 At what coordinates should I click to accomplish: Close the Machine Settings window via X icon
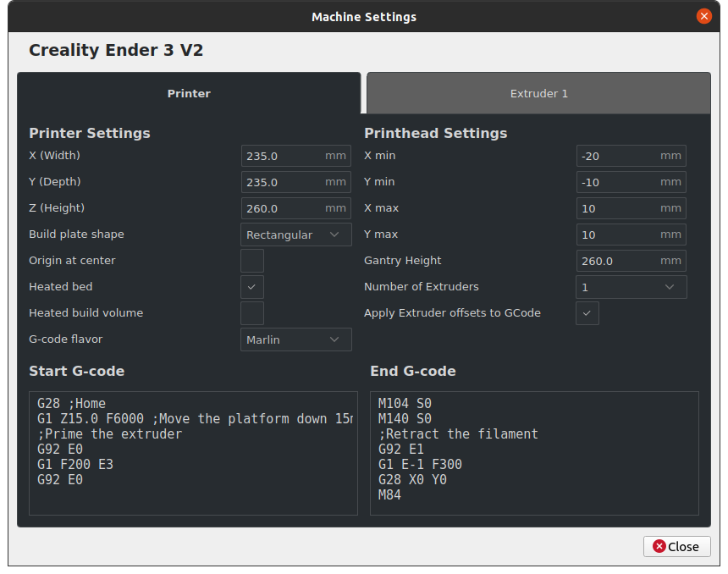pyautogui.click(x=703, y=16)
